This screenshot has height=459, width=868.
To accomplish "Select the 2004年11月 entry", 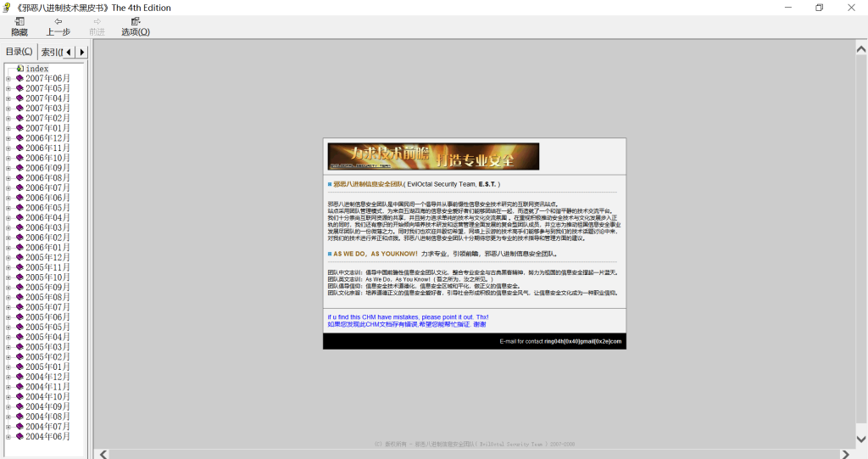I will click(x=47, y=388).
